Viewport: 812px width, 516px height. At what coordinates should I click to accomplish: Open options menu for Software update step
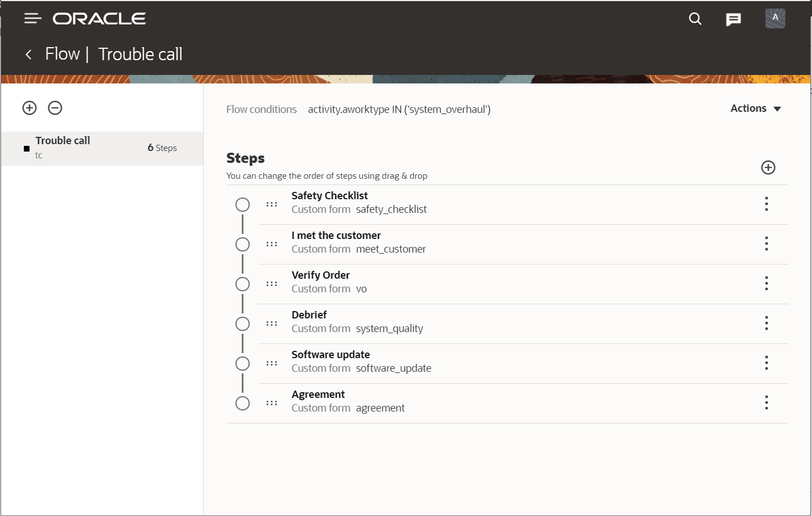(x=766, y=363)
